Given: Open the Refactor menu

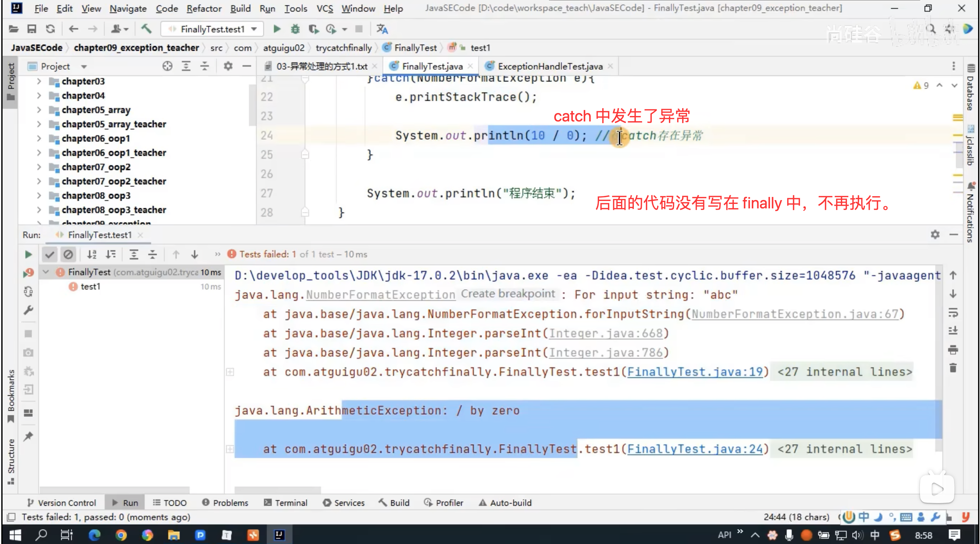Looking at the screenshot, I should 204,8.
